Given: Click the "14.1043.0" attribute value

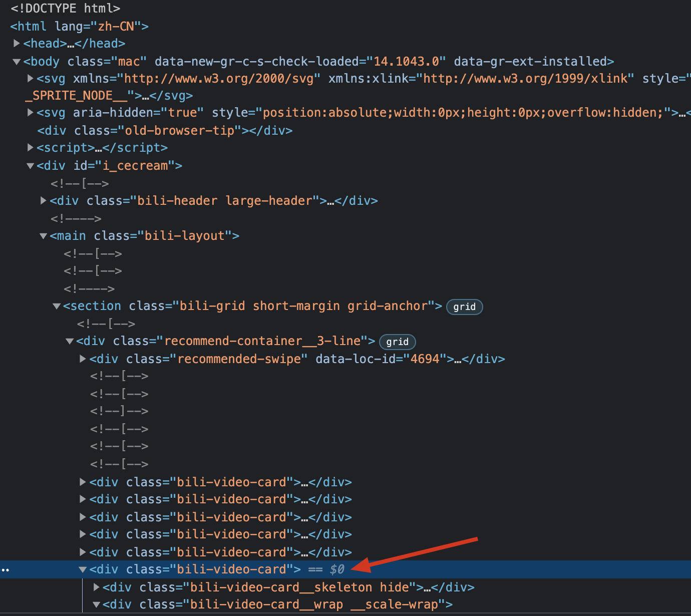Looking at the screenshot, I should click(406, 62).
